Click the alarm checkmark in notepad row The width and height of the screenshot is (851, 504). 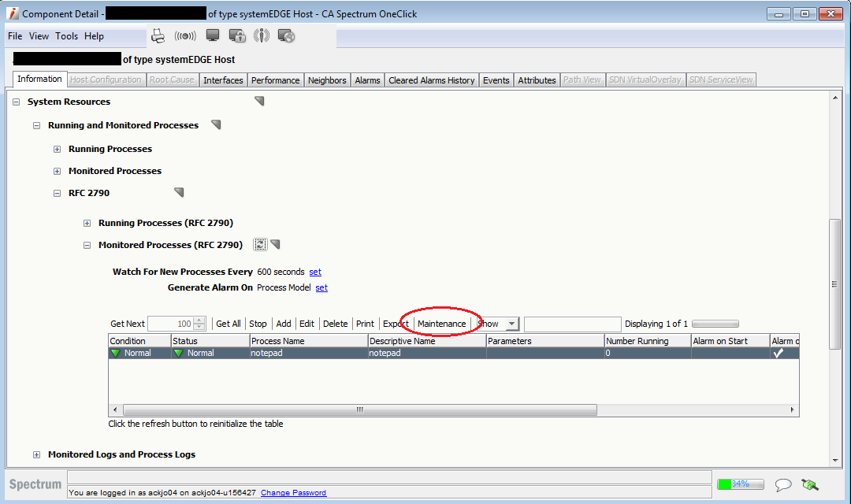(x=779, y=353)
